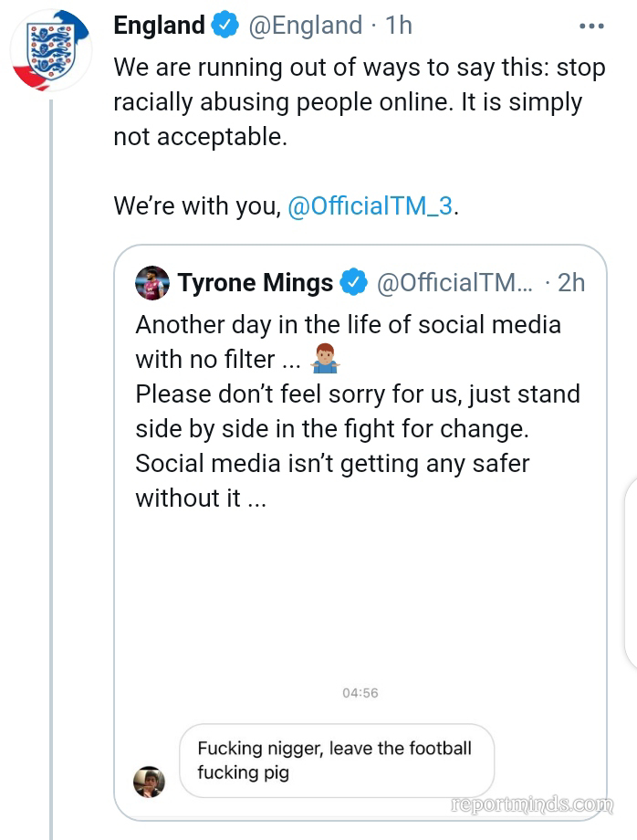This screenshot has height=840, width=637.
Task: Click the truncated @OfficialTM... handle
Action: point(454,283)
